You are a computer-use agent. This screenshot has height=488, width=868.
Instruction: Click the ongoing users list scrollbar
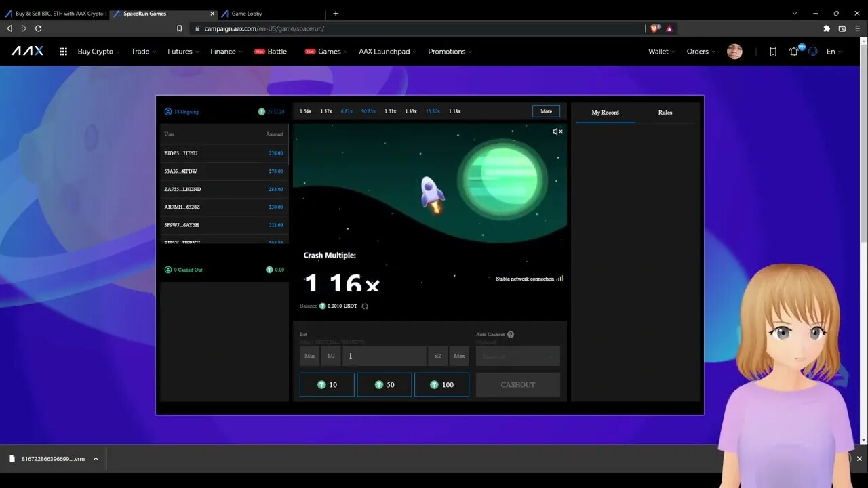tap(289, 144)
